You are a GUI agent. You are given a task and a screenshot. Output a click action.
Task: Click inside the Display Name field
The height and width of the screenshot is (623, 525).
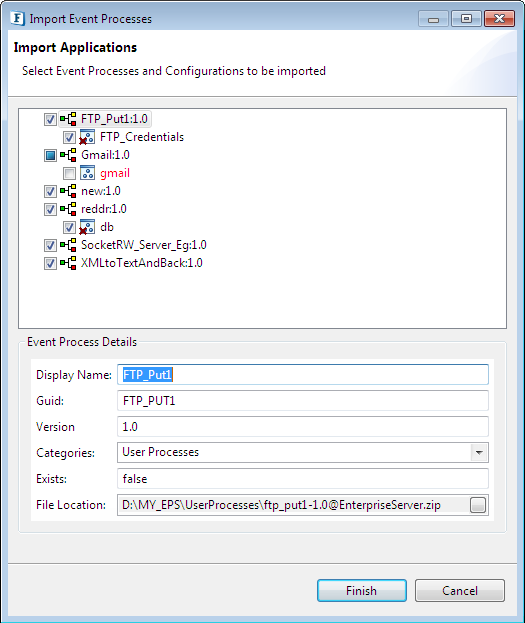coord(303,375)
